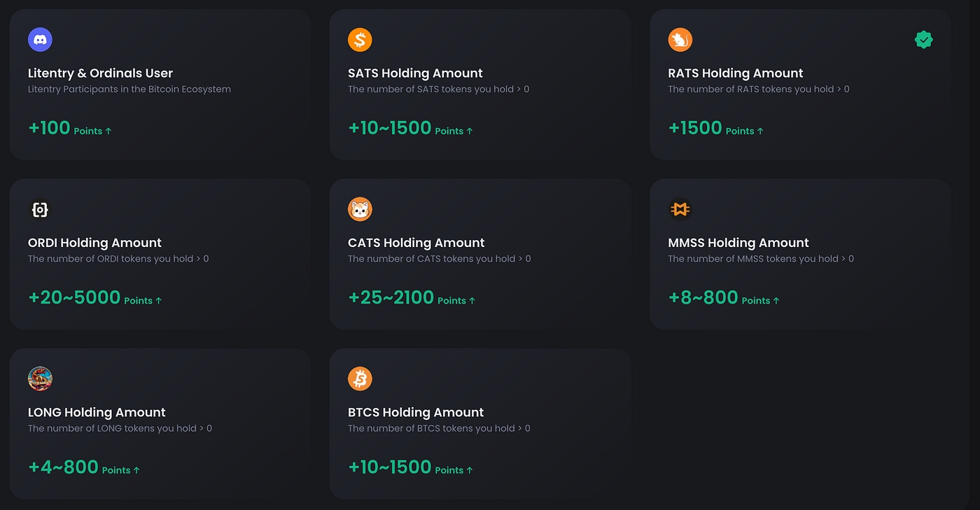Click the LONG dragon token icon

tap(40, 378)
